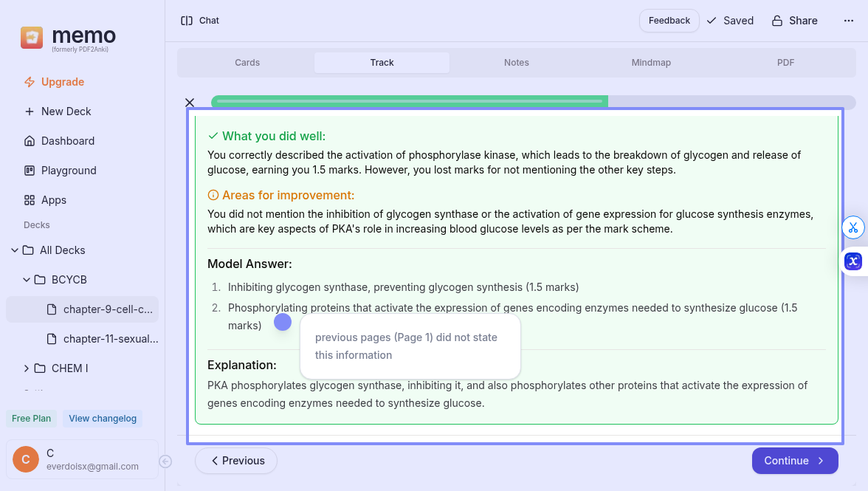This screenshot has width=868, height=491.
Task: Switch to the Cards tab
Action: click(247, 63)
